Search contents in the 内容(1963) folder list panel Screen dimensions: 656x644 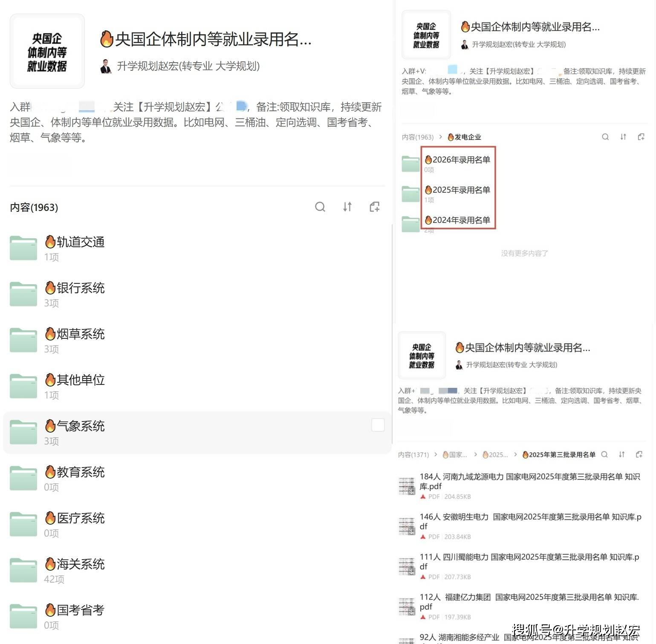(320, 207)
